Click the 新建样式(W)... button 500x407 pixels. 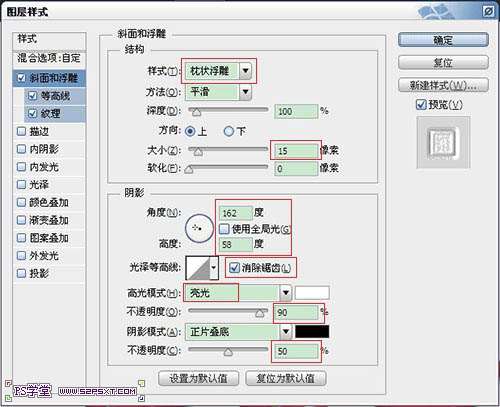[443, 85]
